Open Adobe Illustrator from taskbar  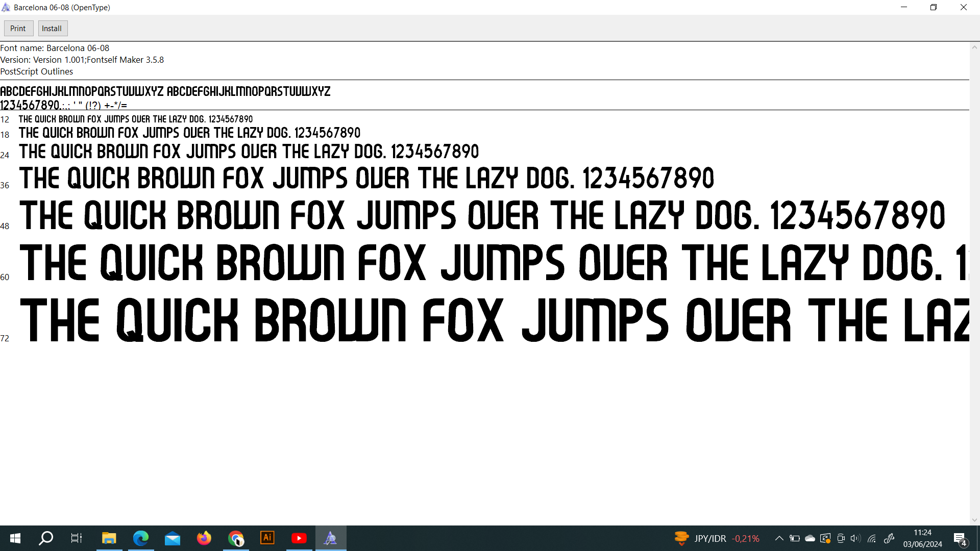pos(267,538)
